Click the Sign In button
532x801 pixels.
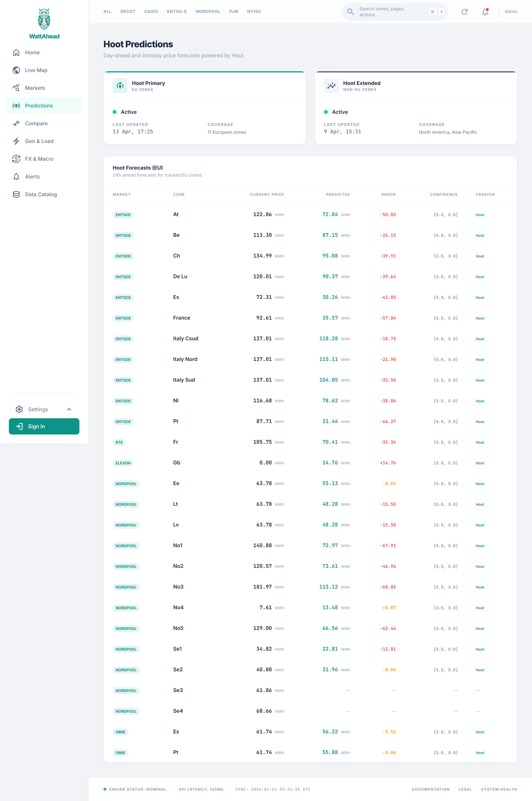[44, 426]
